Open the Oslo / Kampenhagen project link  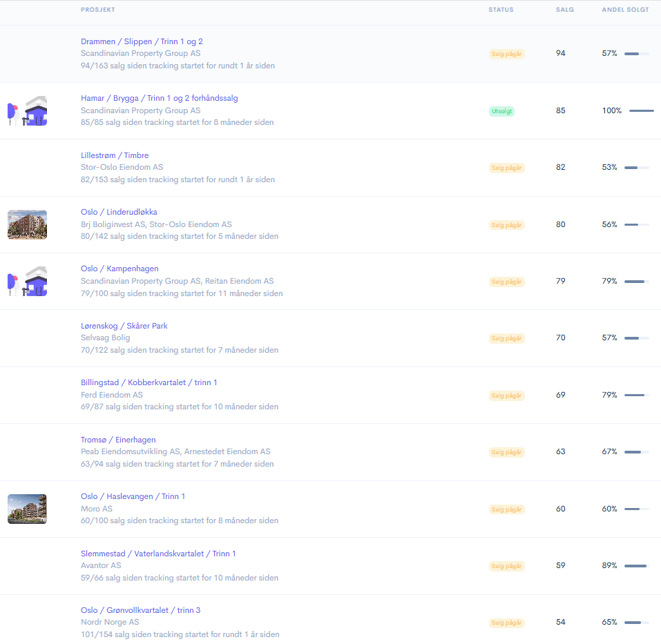(x=119, y=269)
